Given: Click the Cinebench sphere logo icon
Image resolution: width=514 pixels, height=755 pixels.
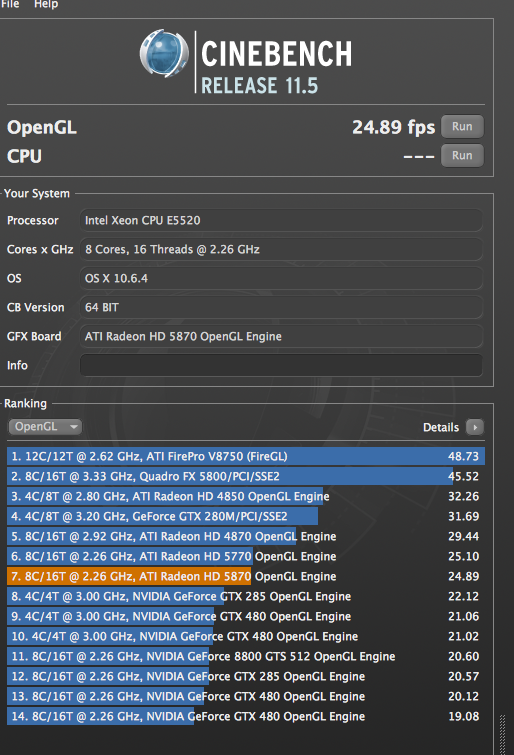Looking at the screenshot, I should [164, 53].
